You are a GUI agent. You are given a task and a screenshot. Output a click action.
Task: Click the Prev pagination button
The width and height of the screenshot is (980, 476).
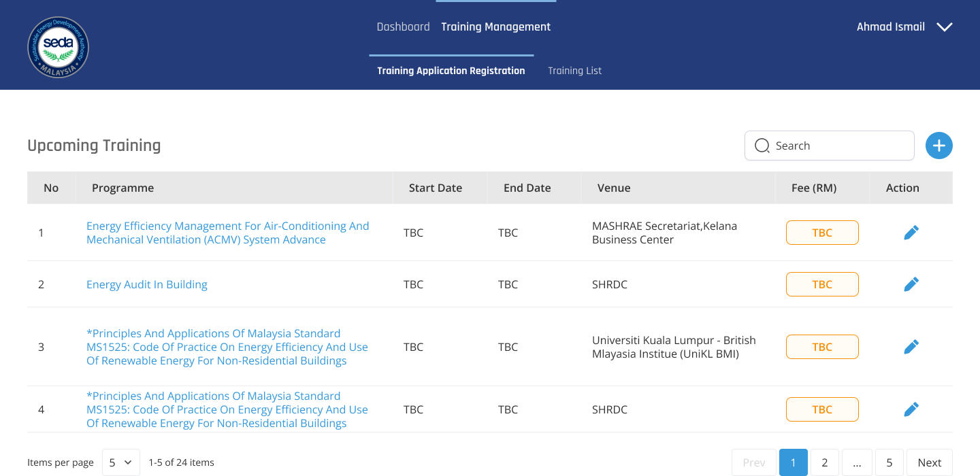(x=754, y=462)
